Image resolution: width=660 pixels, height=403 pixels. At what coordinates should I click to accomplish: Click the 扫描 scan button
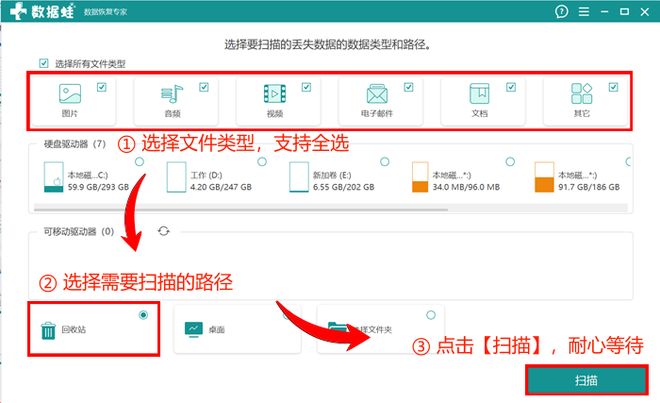(586, 380)
